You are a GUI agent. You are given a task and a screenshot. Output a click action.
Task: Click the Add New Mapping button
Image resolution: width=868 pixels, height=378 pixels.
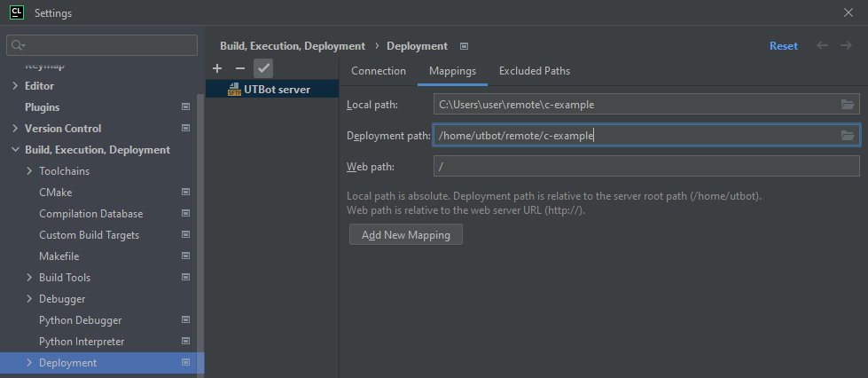point(406,235)
